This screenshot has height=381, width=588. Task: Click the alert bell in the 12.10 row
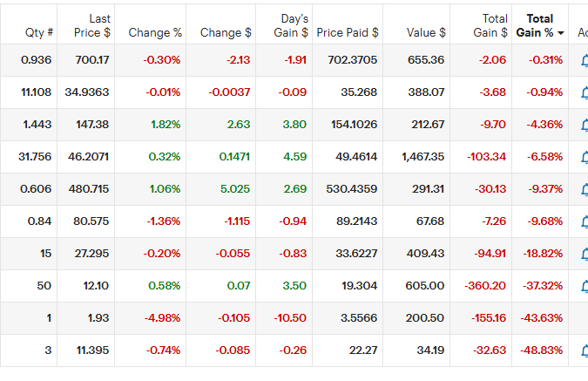pyautogui.click(x=585, y=287)
